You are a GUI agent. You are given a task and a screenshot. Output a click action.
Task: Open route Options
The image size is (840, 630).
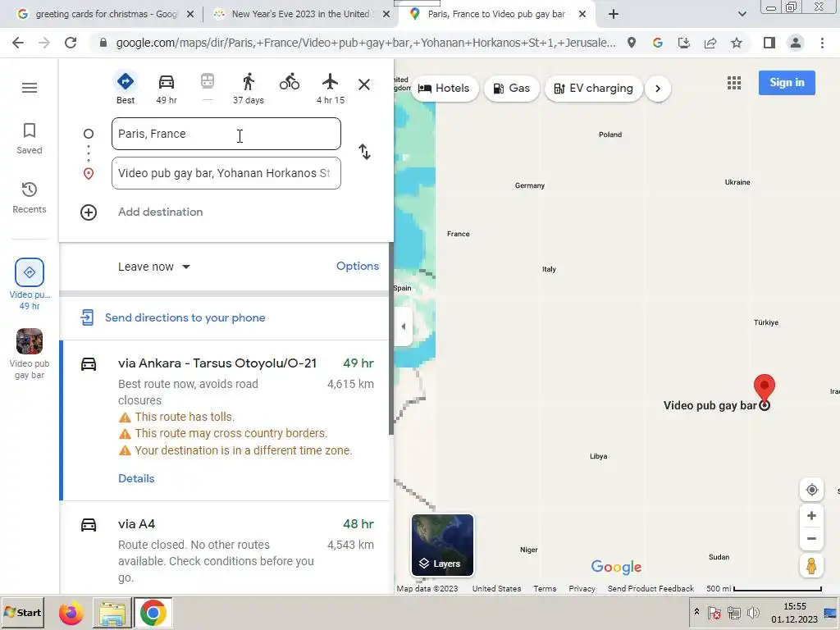point(358,267)
